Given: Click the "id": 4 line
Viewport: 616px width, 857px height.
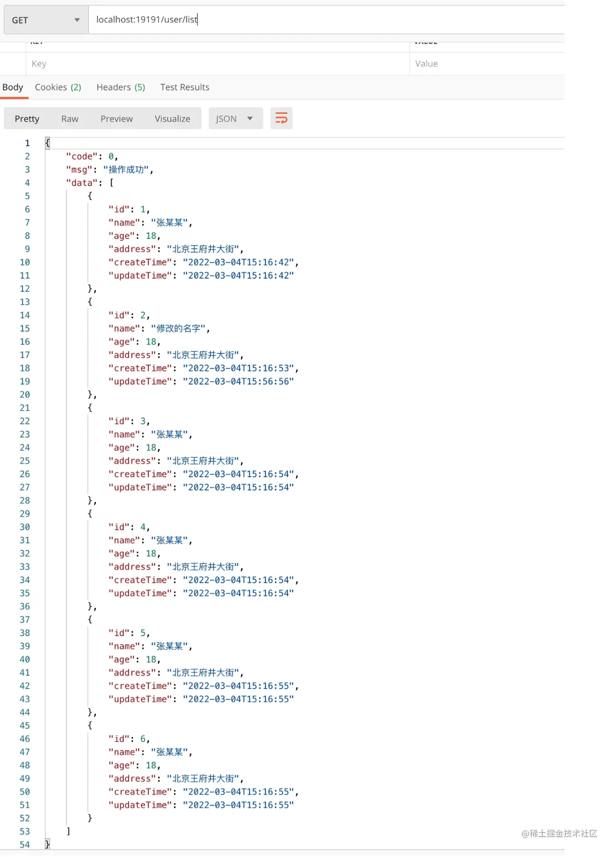Looking at the screenshot, I should (x=129, y=527).
